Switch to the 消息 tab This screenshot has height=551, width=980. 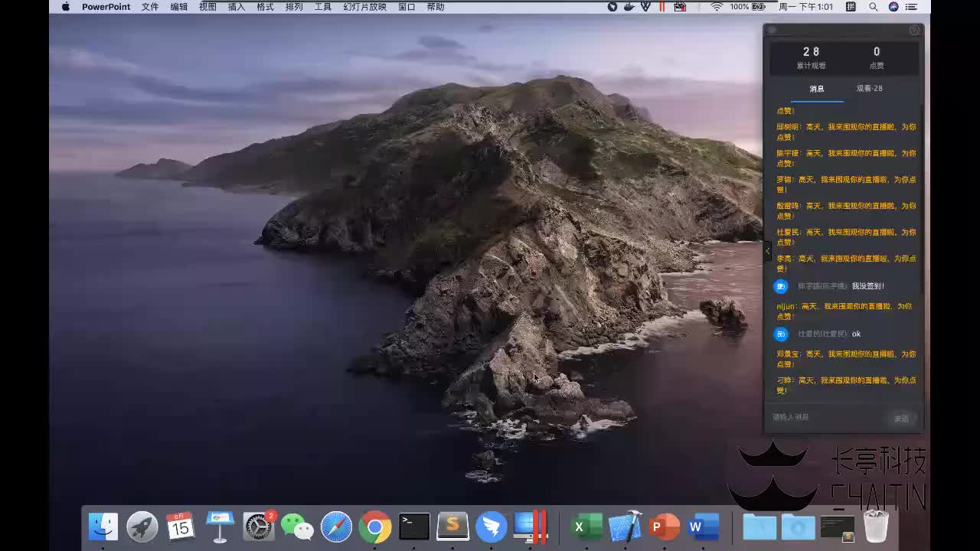coord(817,89)
